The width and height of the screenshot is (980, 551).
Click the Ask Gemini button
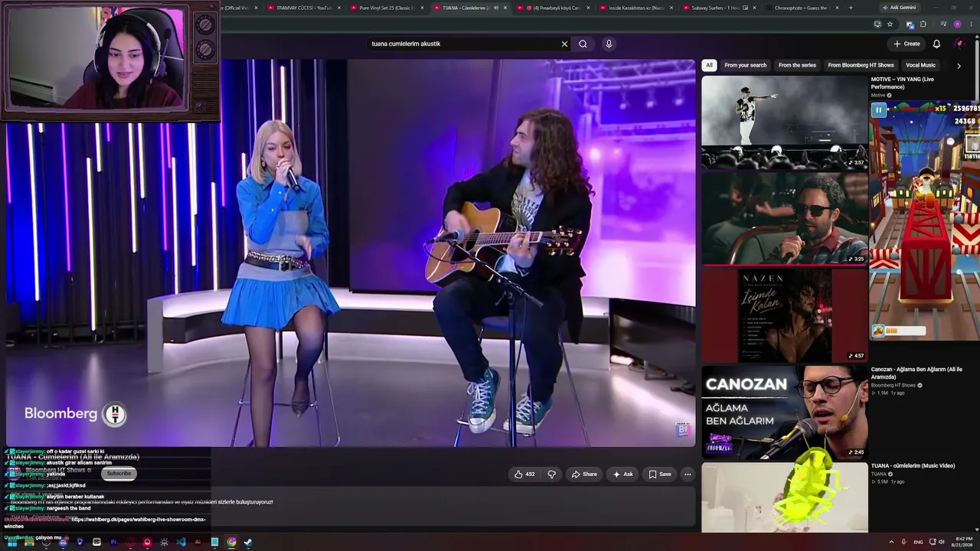pos(899,8)
